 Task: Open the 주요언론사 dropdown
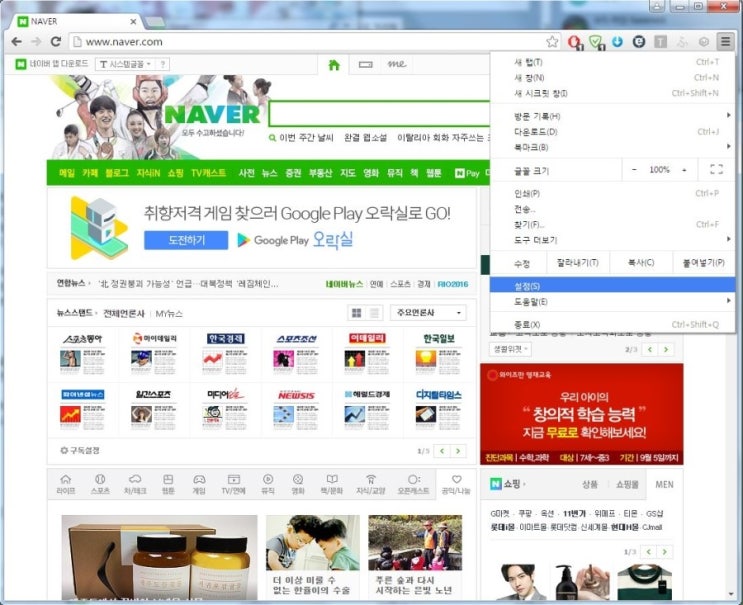(428, 313)
